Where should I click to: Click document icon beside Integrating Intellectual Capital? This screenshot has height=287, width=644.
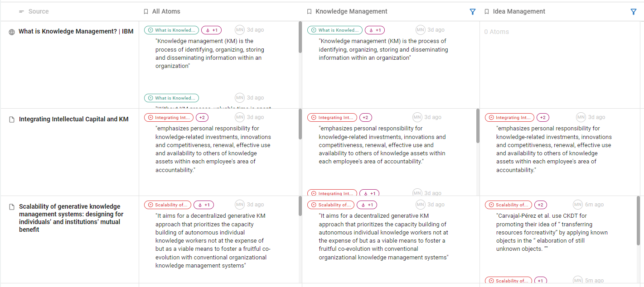coord(12,120)
